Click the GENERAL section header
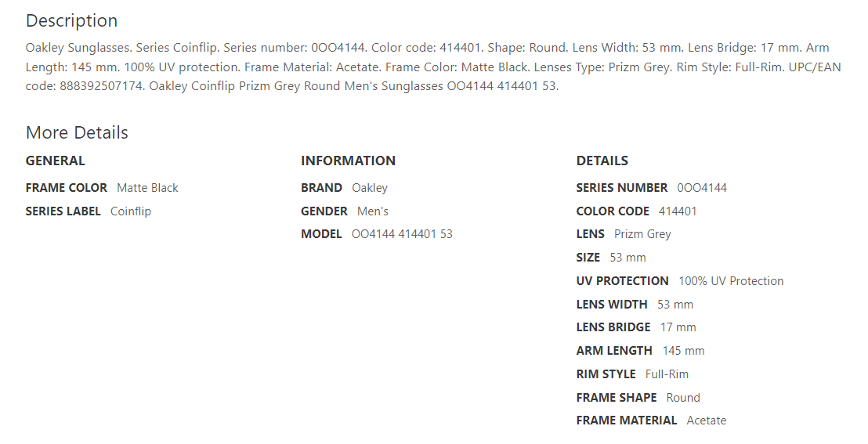The width and height of the screenshot is (868, 444). pos(55,161)
